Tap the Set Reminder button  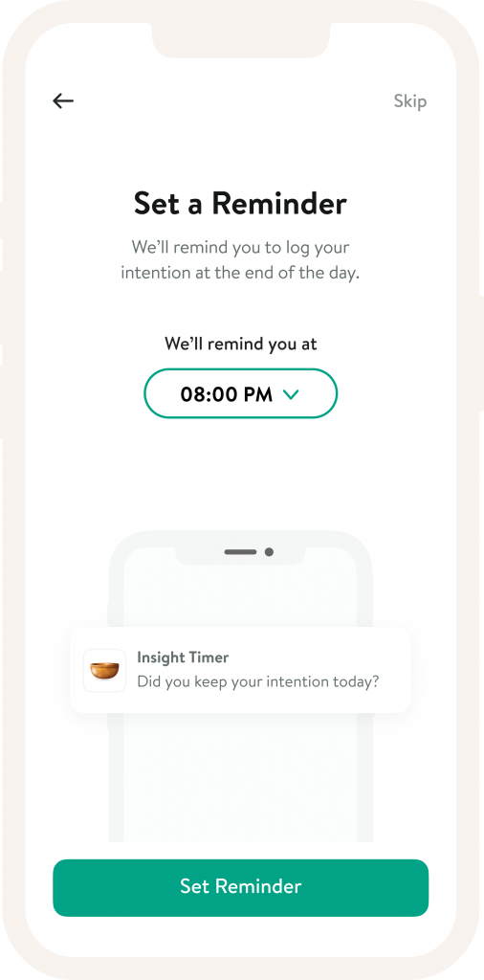(241, 887)
